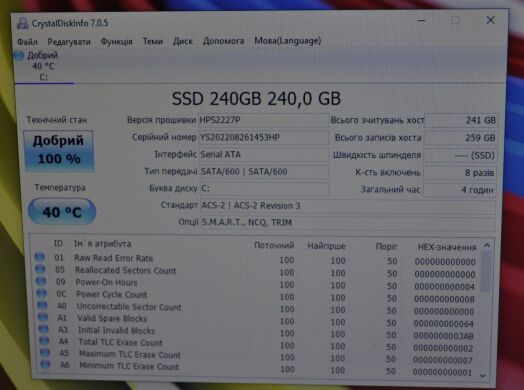The width and height of the screenshot is (524, 390).
Task: Click the status icon of Initial Invalid Blocks
Action: pyautogui.click(x=43, y=329)
